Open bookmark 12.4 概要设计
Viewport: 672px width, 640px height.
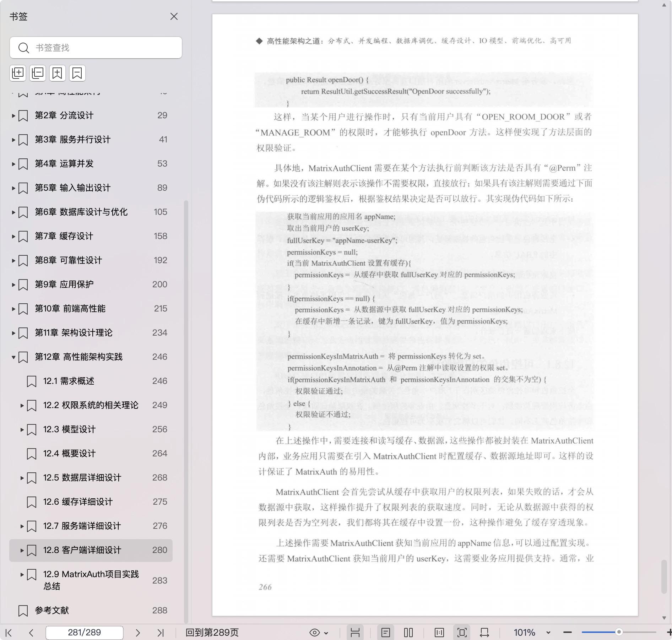pos(69,454)
